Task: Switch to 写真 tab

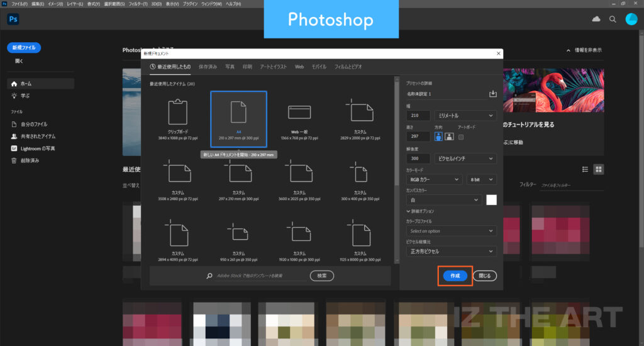Action: pos(230,67)
